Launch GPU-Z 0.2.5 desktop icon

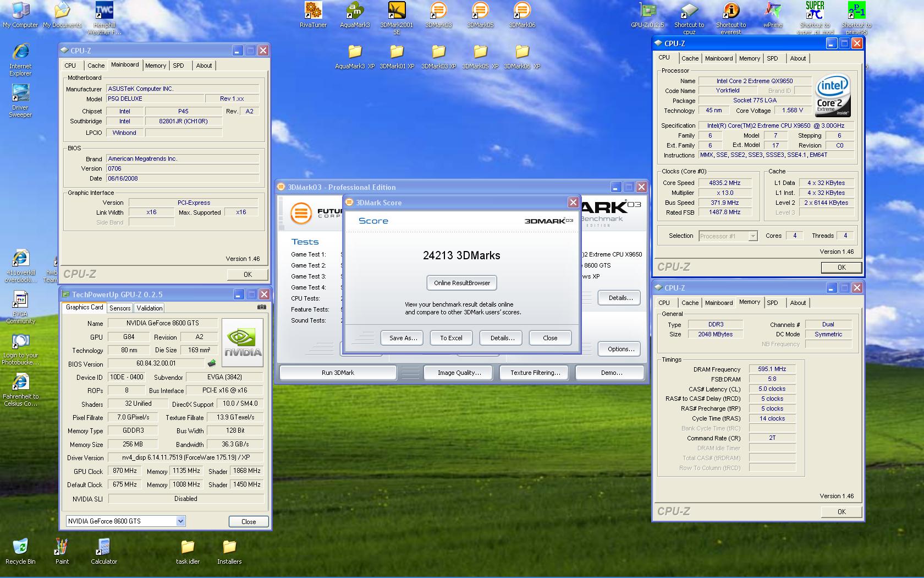(x=647, y=15)
